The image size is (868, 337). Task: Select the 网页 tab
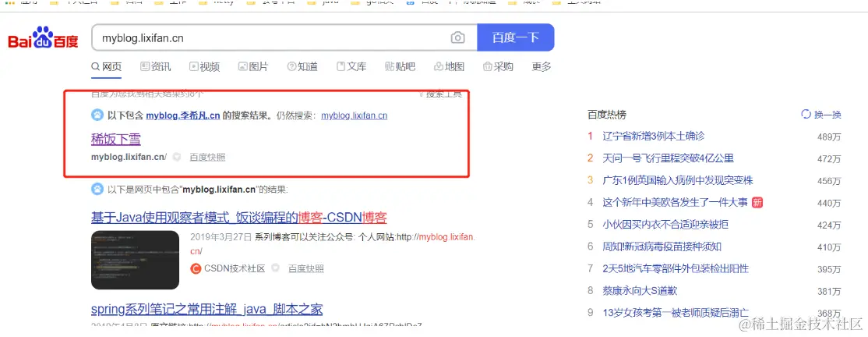click(x=106, y=67)
